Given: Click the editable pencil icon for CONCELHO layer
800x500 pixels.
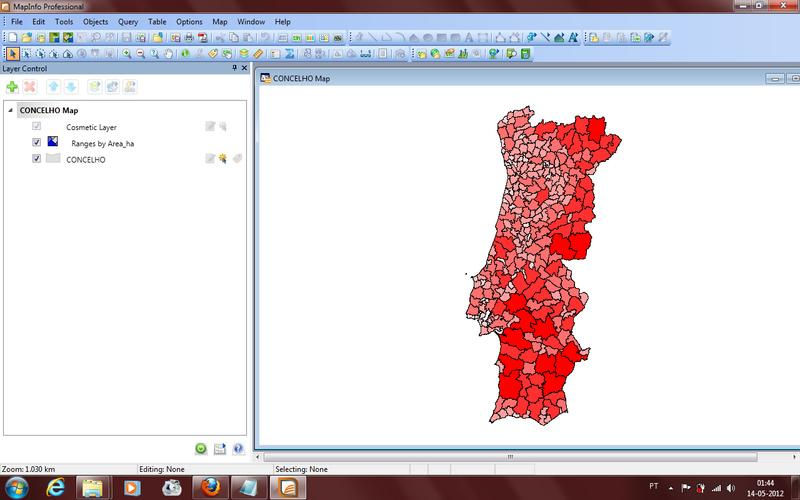Looking at the screenshot, I should point(210,159).
